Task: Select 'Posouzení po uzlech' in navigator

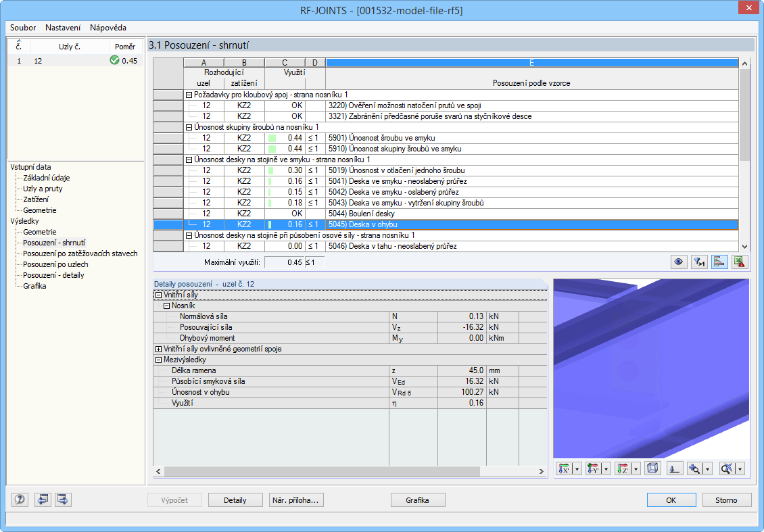Action: pos(55,264)
